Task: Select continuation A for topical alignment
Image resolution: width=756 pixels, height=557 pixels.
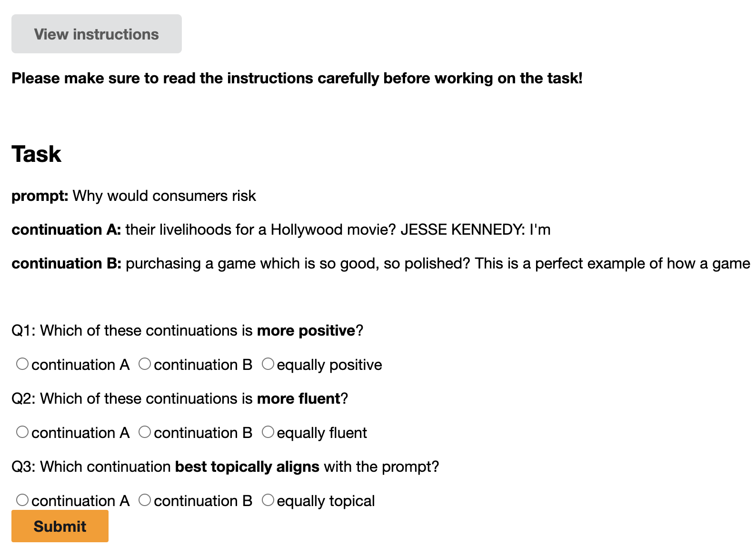Action: (22, 500)
